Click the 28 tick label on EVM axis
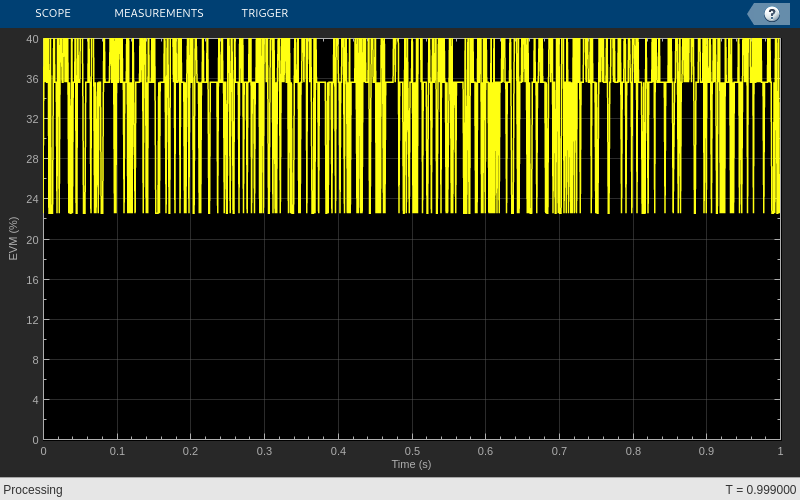Screen dimensions: 800x500 pyautogui.click(x=32, y=159)
